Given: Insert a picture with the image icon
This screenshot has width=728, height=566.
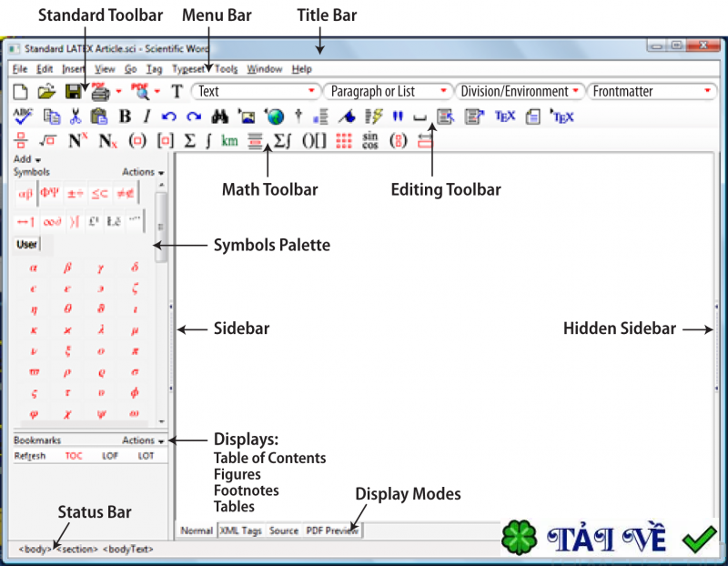Looking at the screenshot, I should (247, 116).
